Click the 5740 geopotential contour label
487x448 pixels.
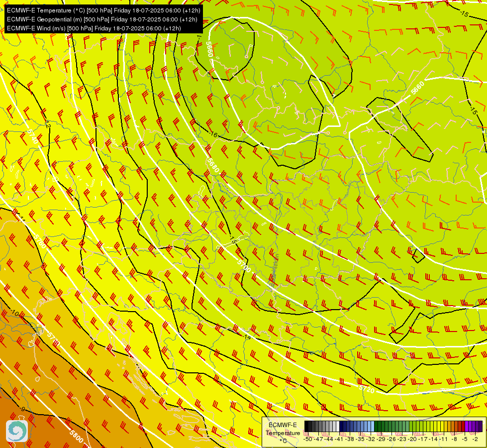click(x=33, y=136)
